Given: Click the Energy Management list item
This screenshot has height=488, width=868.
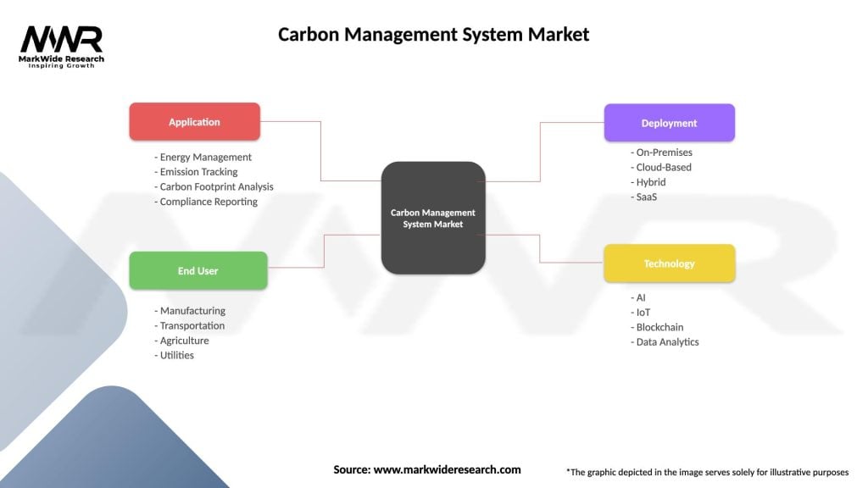Looking at the screenshot, I should pos(205,157).
